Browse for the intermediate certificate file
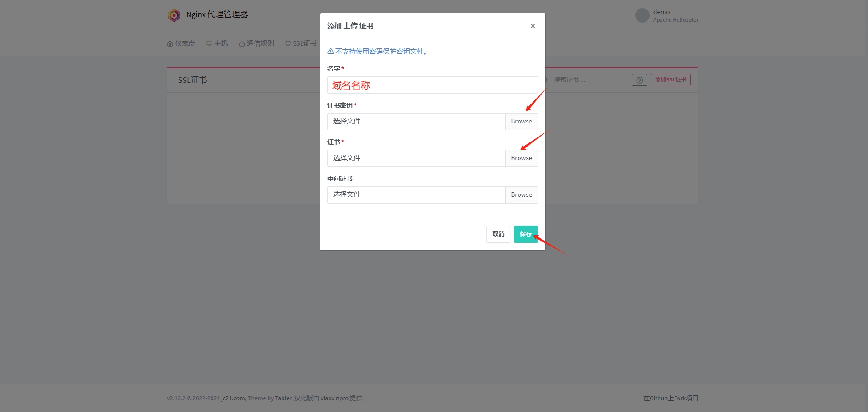868x412 pixels. coord(521,194)
